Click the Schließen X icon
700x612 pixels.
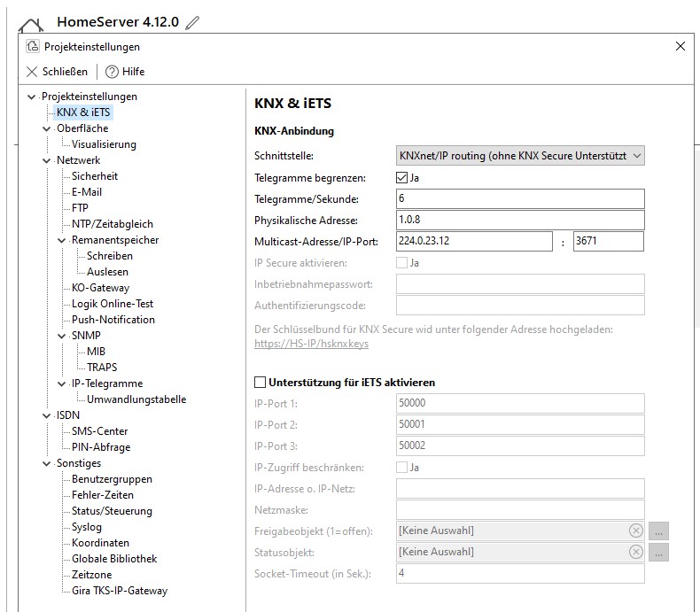[x=32, y=72]
